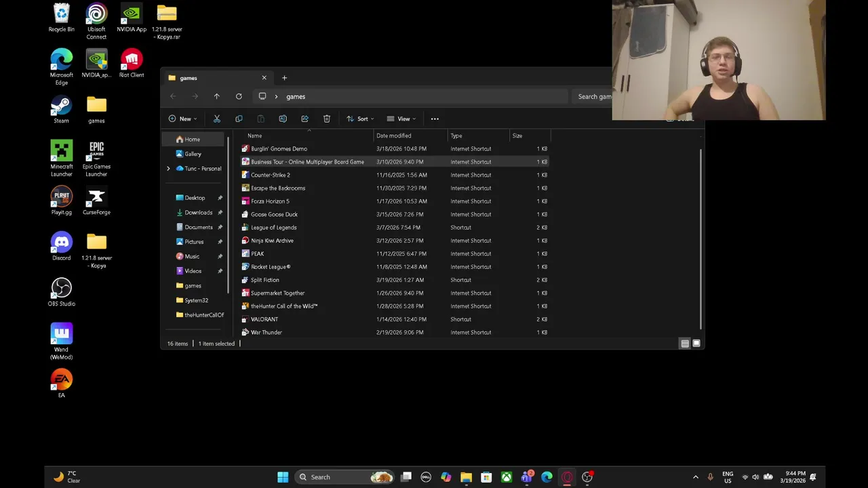Select Goose Goose Duck shortcut
The height and width of the screenshot is (488, 868).
394,214
